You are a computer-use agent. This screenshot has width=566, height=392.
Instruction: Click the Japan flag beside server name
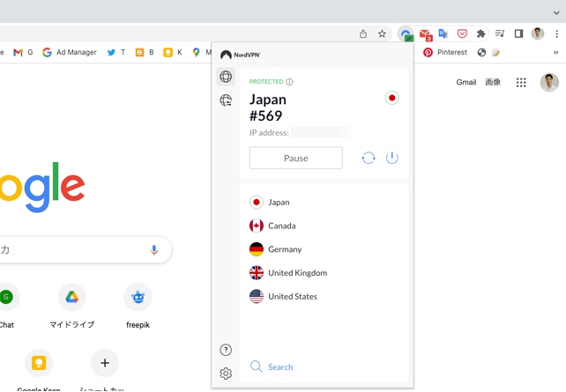[392, 98]
